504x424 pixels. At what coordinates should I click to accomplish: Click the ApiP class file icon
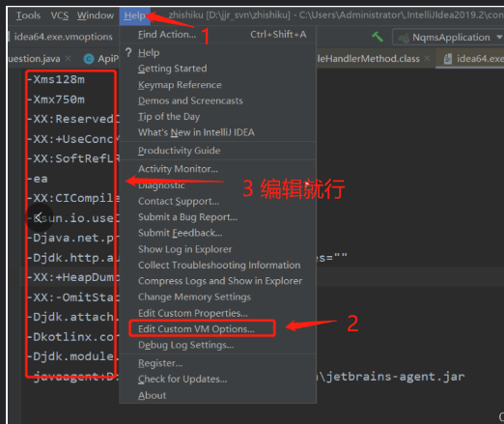coord(89,59)
